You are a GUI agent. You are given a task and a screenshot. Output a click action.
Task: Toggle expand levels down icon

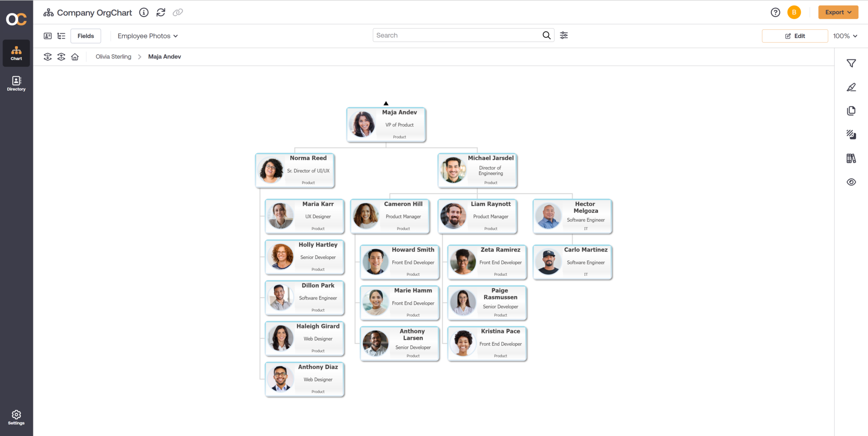click(47, 56)
